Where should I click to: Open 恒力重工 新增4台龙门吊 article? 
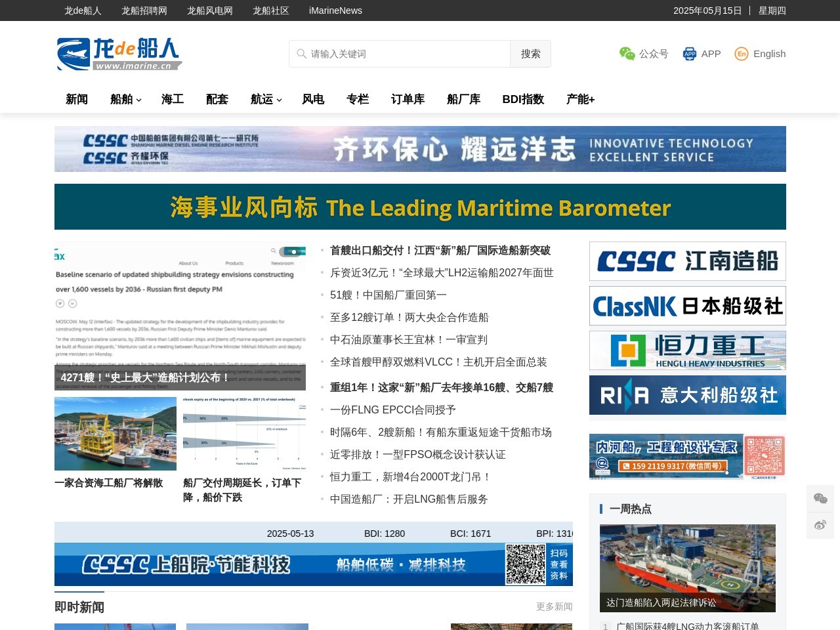[x=411, y=477]
